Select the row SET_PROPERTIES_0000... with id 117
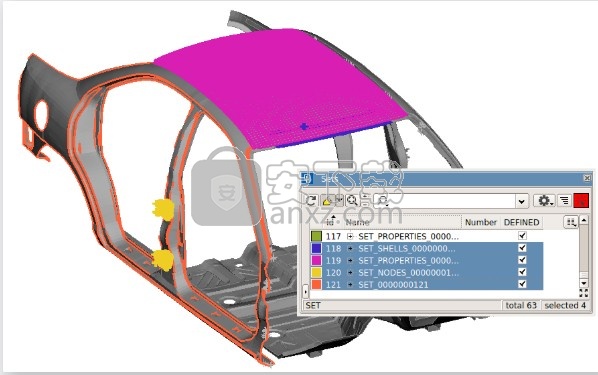 pos(427,236)
